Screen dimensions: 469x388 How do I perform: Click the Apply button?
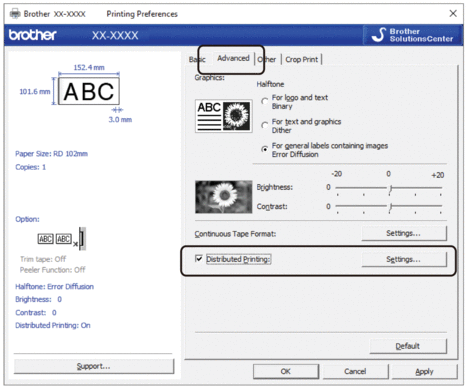click(424, 371)
